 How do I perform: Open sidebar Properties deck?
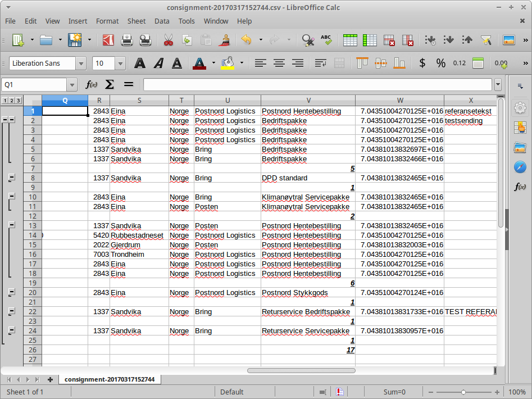[520, 108]
